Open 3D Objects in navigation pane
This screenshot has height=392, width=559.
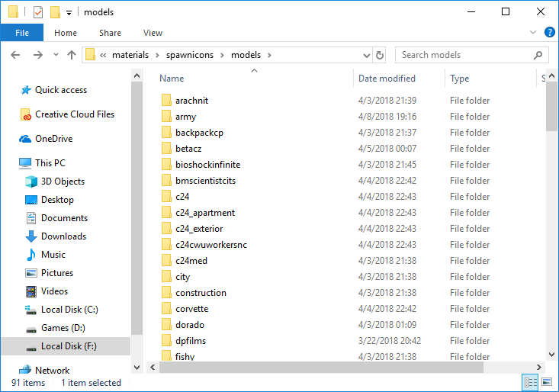click(63, 182)
